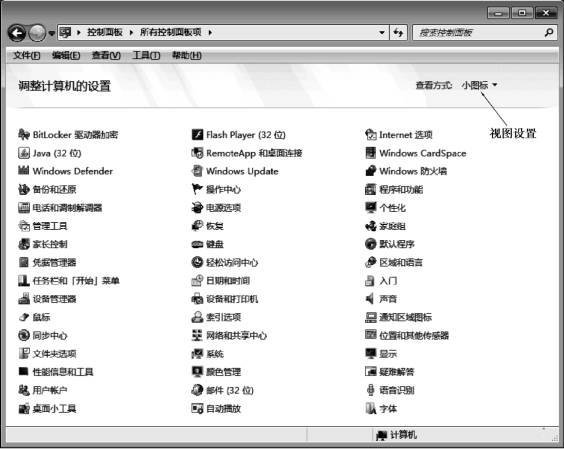Open recent pages dropdown beside forward button

[52, 33]
